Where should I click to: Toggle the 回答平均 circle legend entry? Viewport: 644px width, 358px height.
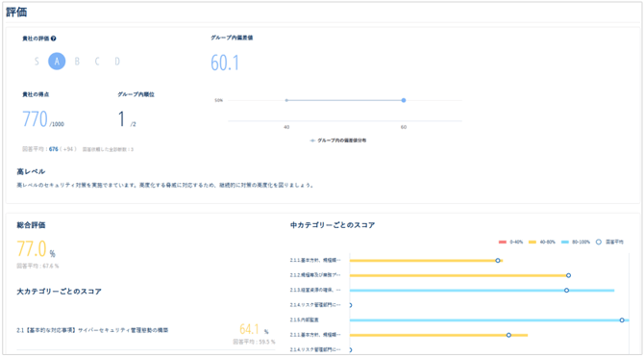point(609,243)
